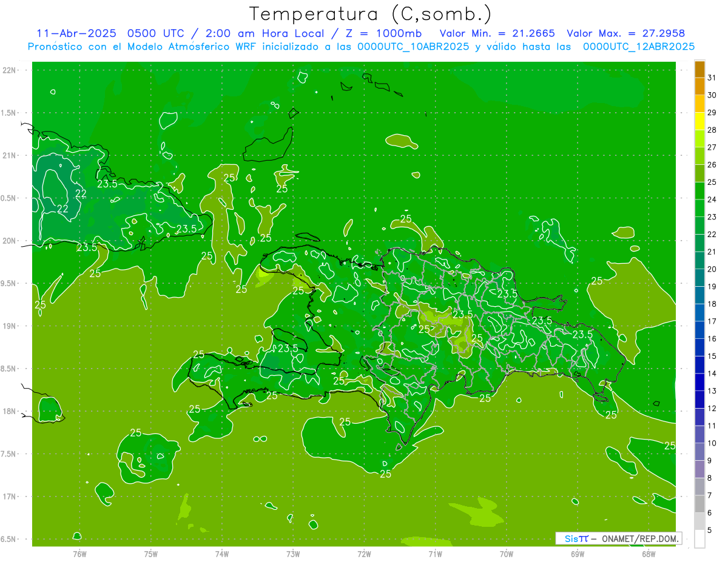This screenshot has height=562, width=728.
Task: Click the "17N" latitude label
Action: coord(9,497)
